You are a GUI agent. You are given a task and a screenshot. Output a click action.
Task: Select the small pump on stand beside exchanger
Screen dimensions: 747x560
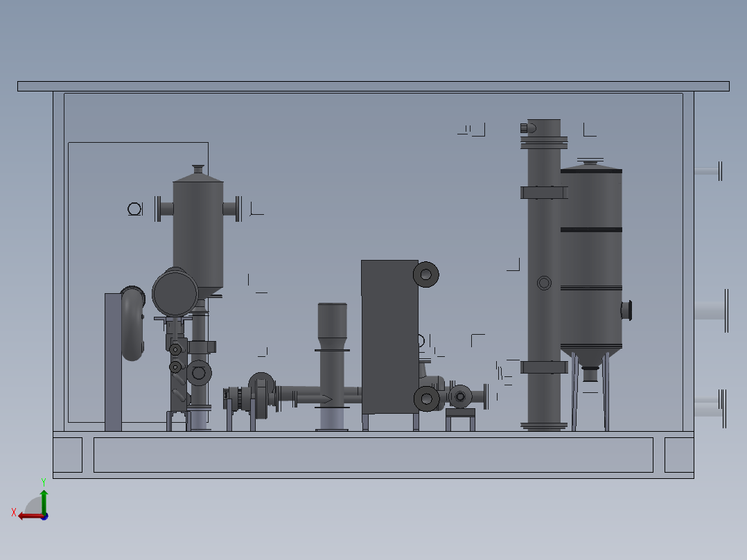pos(460,396)
